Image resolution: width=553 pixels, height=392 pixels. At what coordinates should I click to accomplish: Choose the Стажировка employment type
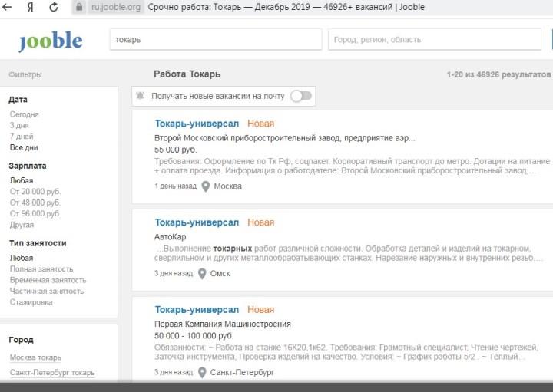tap(31, 302)
